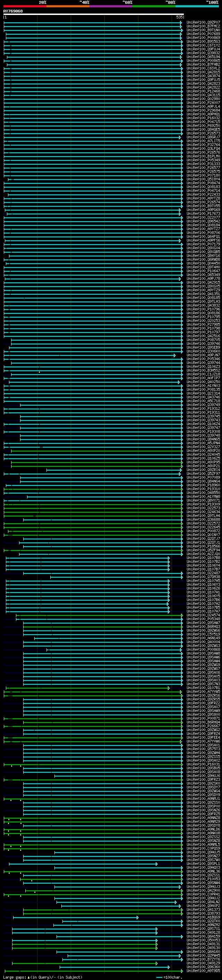
Task: Open hit UniRef100_B9T1N0
Action: pyautogui.click(x=203, y=30)
